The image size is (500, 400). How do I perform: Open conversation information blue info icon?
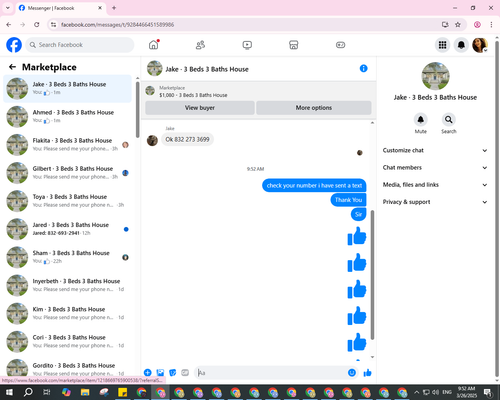363,68
